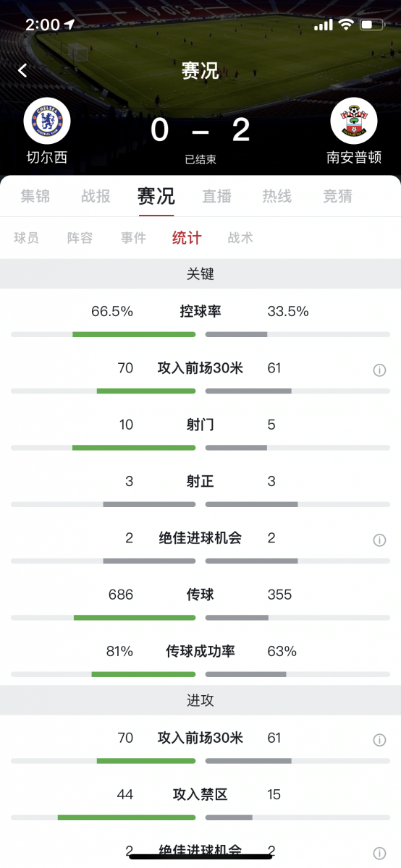The width and height of the screenshot is (401, 868).
Task: Tap the back arrow icon
Action: [x=22, y=70]
